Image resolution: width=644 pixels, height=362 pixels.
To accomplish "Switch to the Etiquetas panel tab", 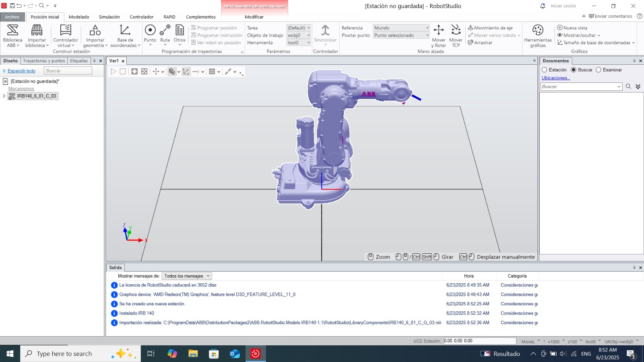I will tap(79, 61).
